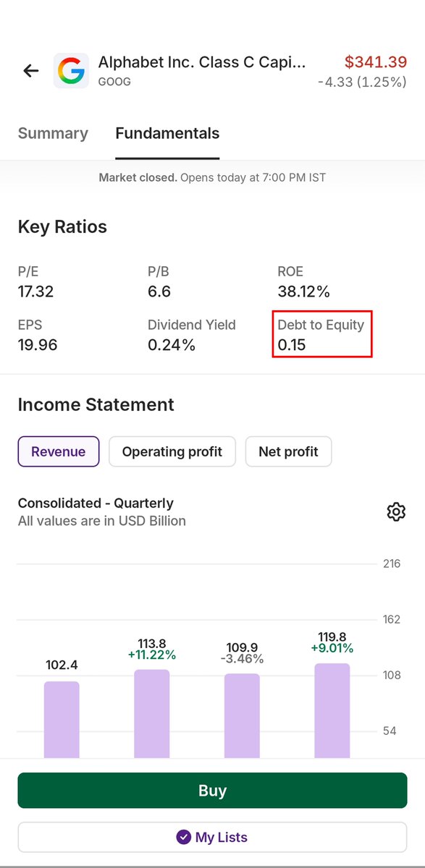Select the 109.9 revenue bar
425x868 pixels.
click(242, 716)
